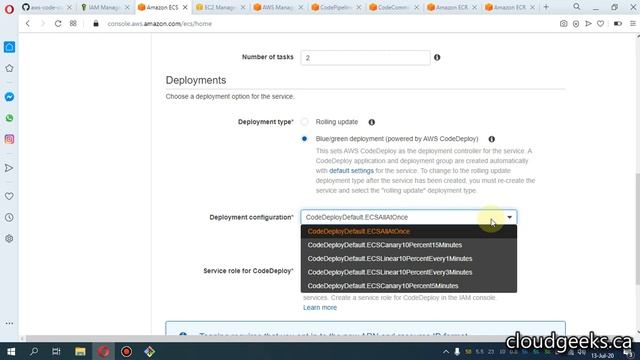
Task: Open Windows taskbar search
Action: pyautogui.click(x=34, y=351)
